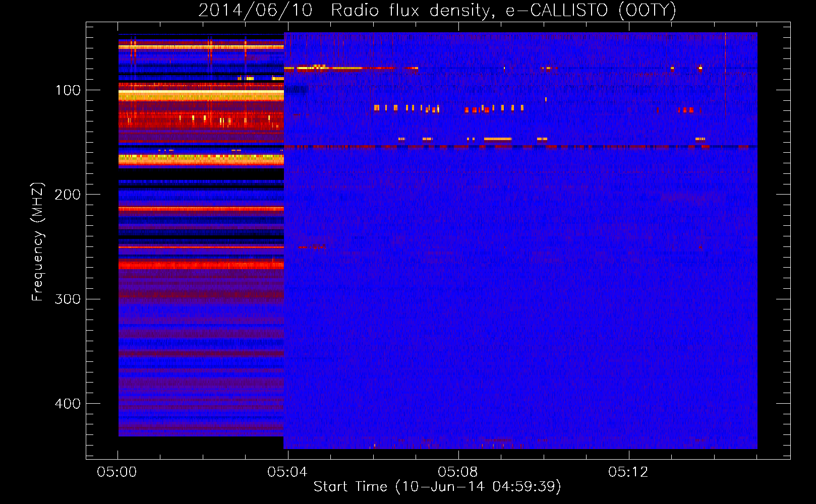Click the 05:00 time tick label
The image size is (816, 504).
click(117, 472)
